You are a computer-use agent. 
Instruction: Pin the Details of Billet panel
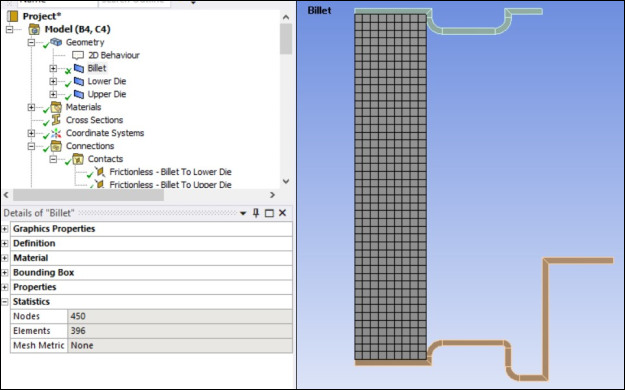click(x=256, y=213)
